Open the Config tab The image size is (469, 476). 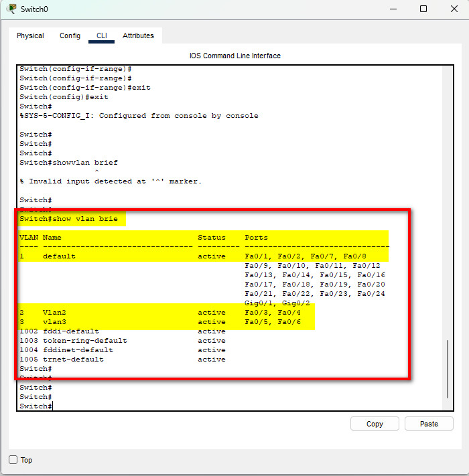[x=70, y=36]
